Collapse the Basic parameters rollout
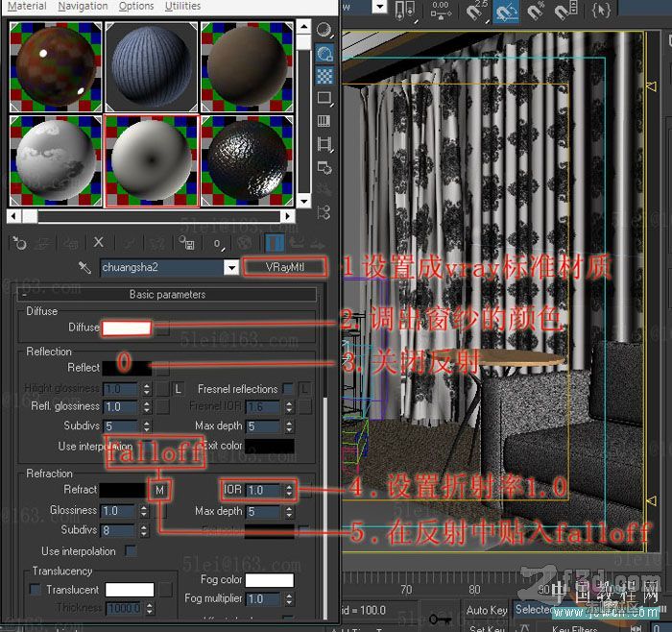The image size is (672, 632). tap(167, 295)
